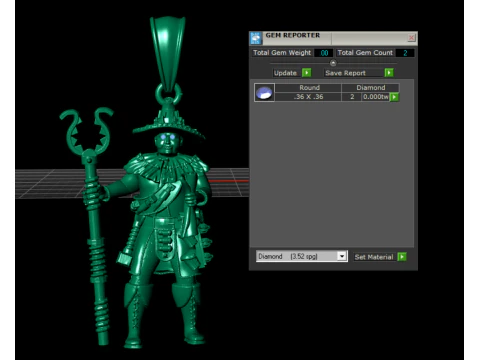The image size is (480, 360).
Task: Click the Total Gem Count value field
Action: (405, 53)
